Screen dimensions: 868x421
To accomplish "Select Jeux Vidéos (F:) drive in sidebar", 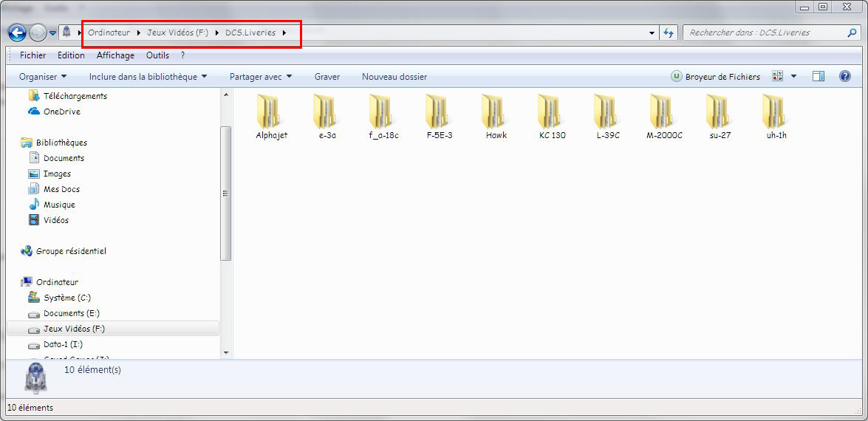I will click(113, 329).
